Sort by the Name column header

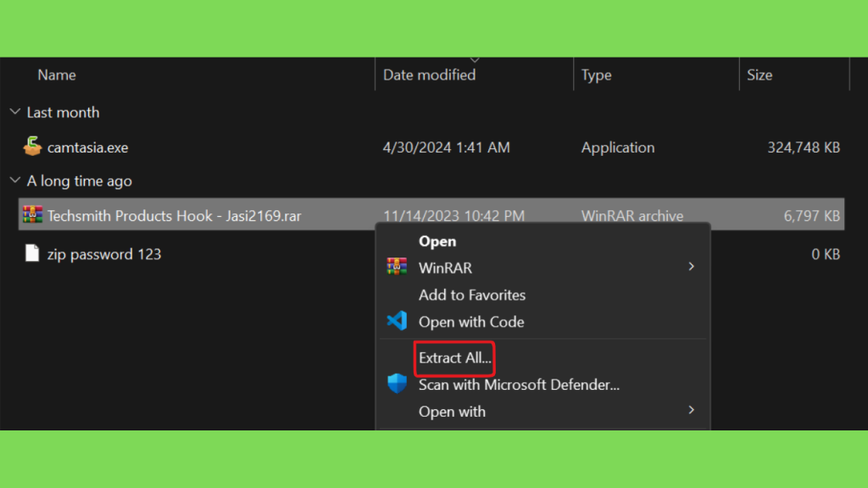point(57,75)
